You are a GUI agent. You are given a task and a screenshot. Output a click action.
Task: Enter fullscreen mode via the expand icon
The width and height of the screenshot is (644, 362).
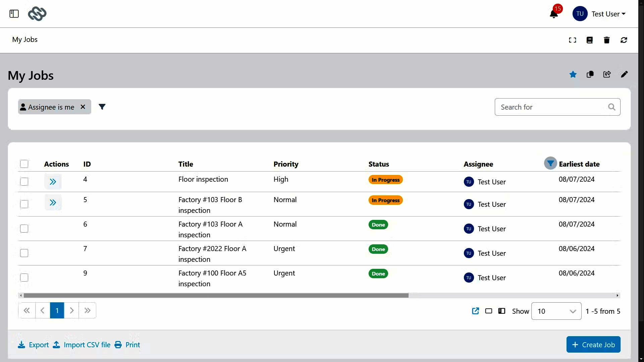click(573, 40)
